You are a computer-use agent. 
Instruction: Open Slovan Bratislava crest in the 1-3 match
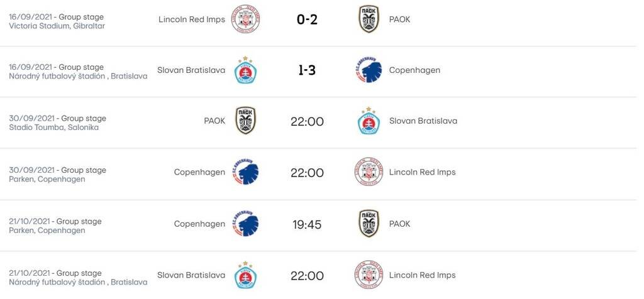pyautogui.click(x=245, y=70)
